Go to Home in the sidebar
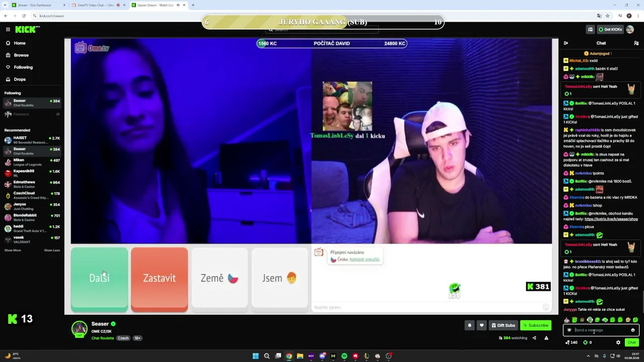This screenshot has height=362, width=644. click(20, 43)
